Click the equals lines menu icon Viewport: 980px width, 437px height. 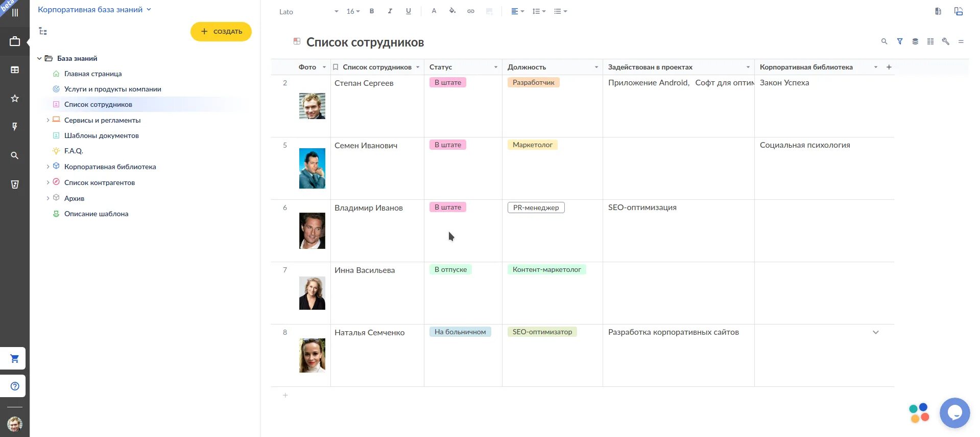(961, 41)
